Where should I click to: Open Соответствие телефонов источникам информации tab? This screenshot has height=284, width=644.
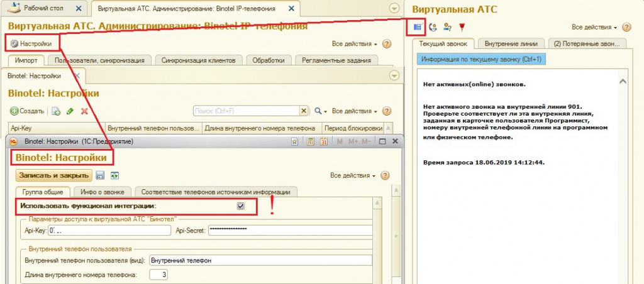(x=216, y=192)
